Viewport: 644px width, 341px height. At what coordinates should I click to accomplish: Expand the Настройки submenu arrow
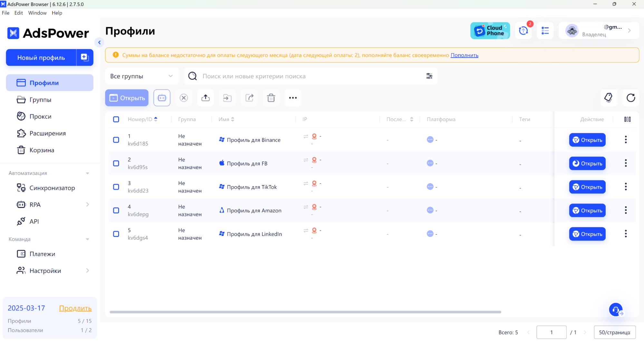click(88, 270)
